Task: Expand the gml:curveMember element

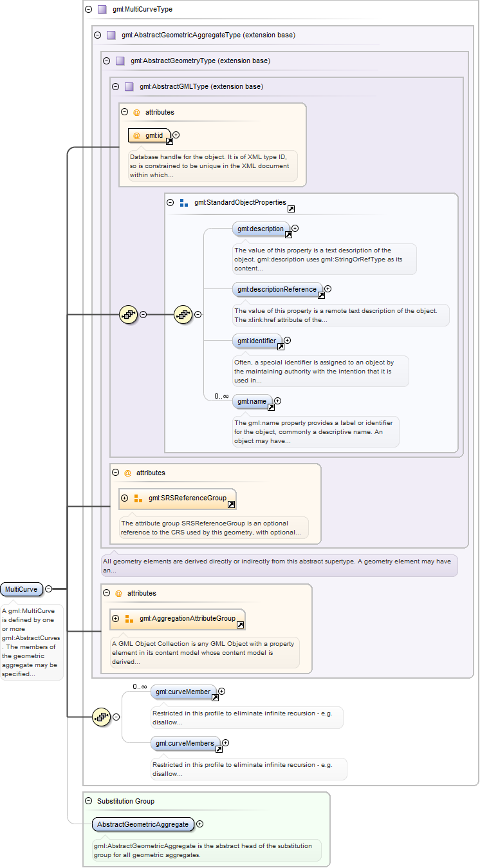Action: point(222,692)
